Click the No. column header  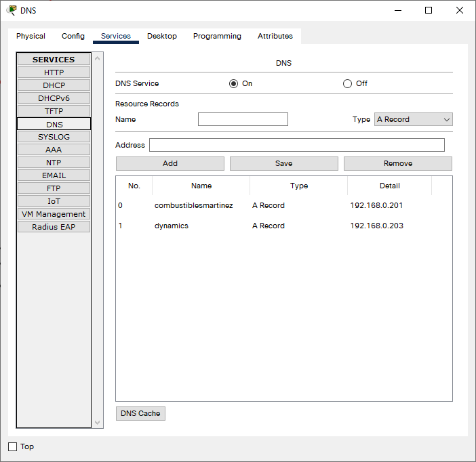[x=134, y=186]
